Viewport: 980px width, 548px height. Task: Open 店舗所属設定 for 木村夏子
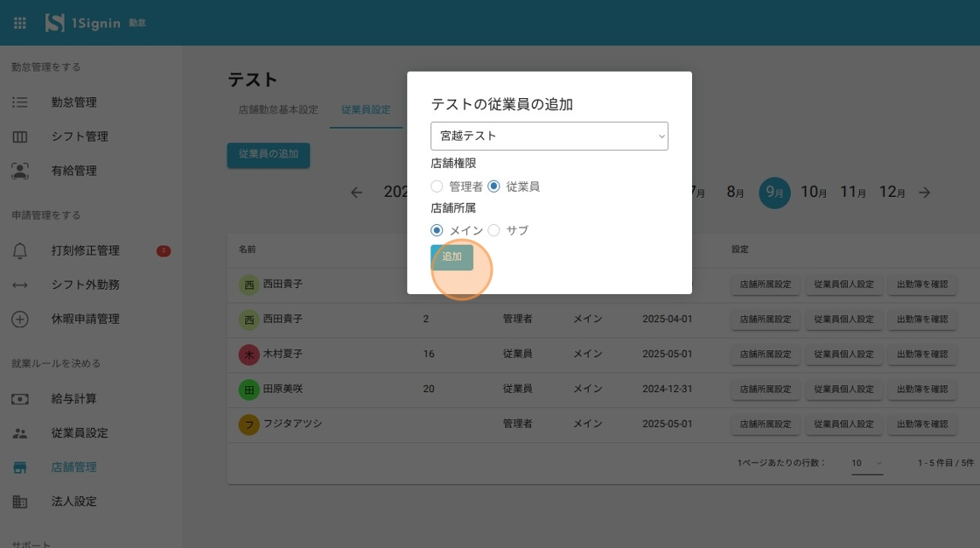[x=766, y=354]
